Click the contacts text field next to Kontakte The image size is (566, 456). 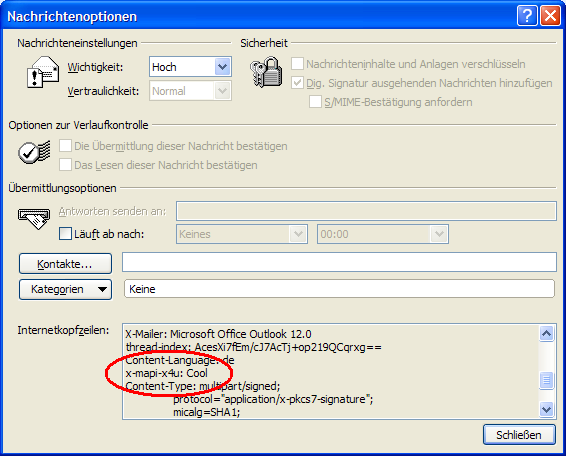339,262
